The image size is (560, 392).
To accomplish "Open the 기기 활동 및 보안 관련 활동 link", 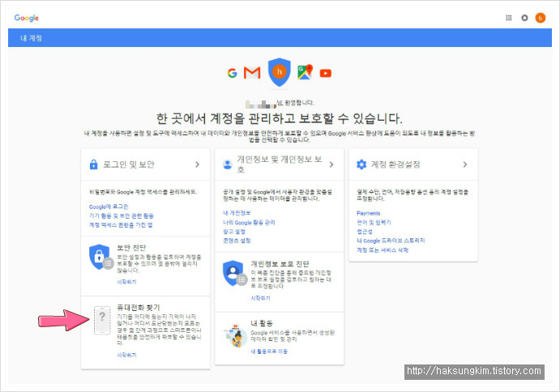I will 122,215.
